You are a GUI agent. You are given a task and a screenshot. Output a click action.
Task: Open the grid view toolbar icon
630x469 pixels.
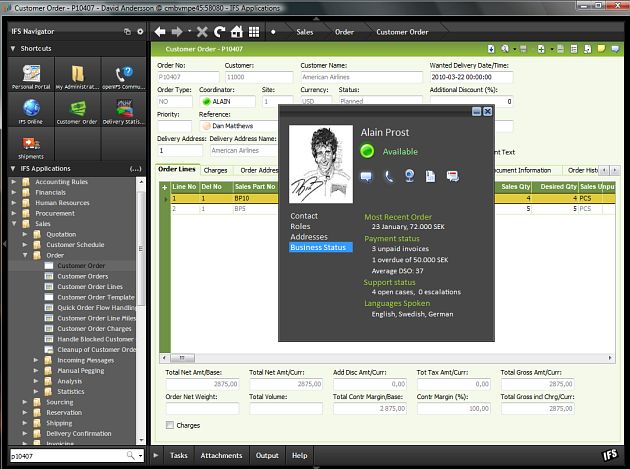[254, 32]
